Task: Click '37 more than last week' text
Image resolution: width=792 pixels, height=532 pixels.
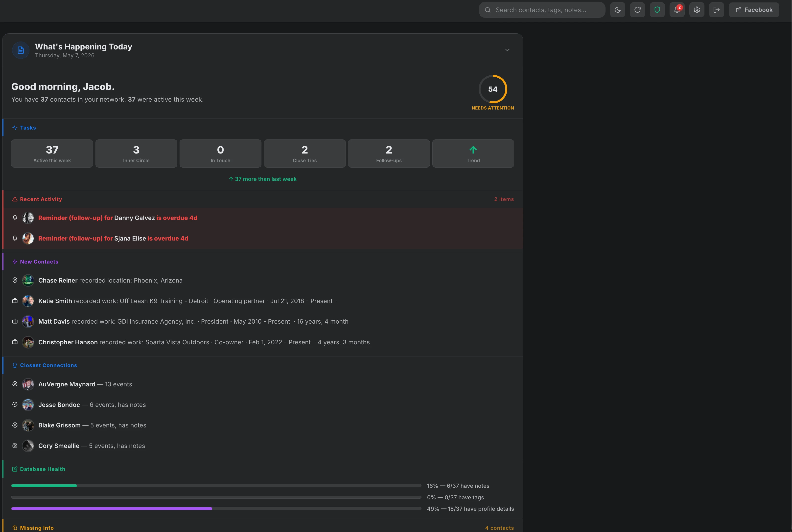Action: click(265, 179)
